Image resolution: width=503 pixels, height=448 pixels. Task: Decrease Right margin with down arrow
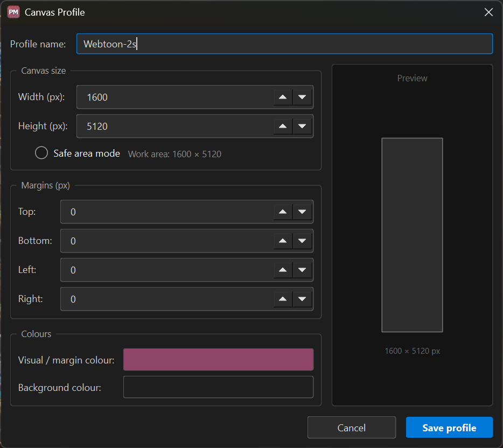302,299
